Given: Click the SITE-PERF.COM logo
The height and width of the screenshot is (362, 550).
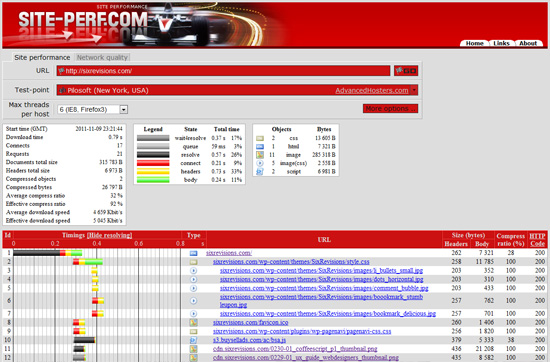Looking at the screenshot, I should tap(83, 20).
